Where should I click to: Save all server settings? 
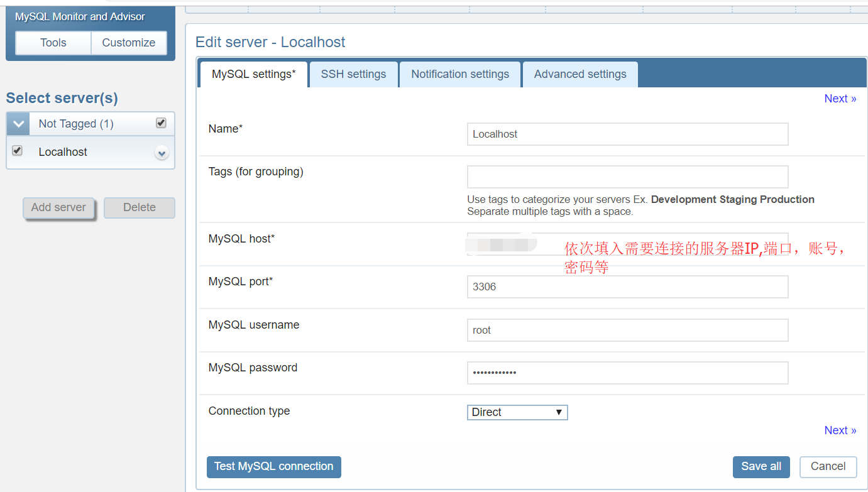[x=761, y=467]
